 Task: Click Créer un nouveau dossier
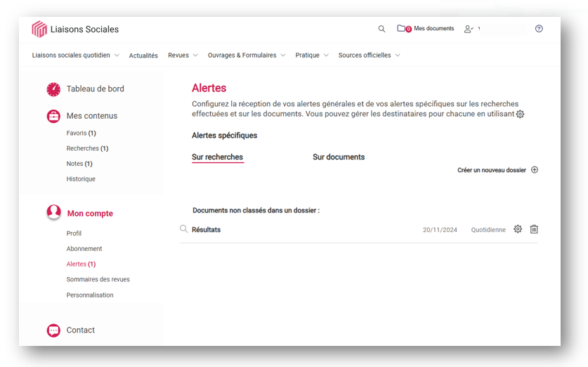[x=492, y=170]
